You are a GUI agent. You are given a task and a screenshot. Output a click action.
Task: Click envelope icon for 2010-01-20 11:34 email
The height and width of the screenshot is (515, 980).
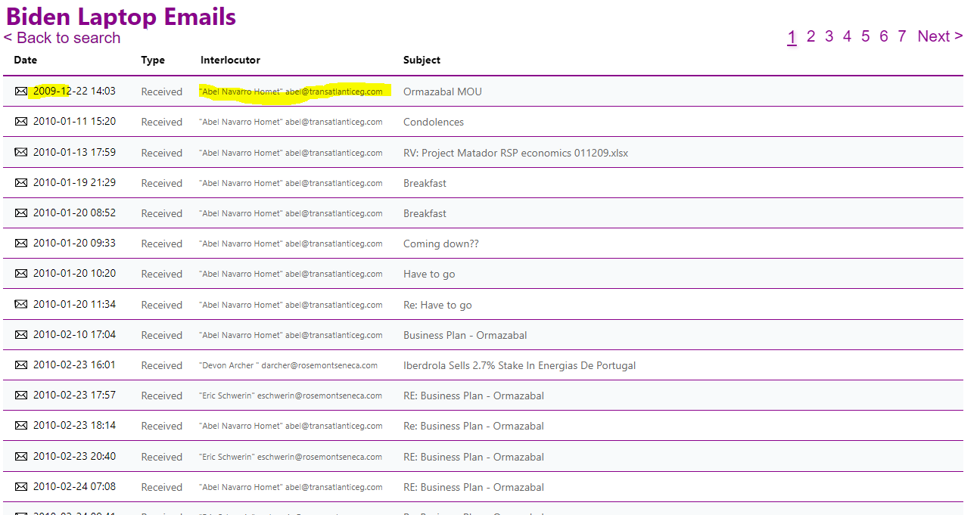coord(21,304)
